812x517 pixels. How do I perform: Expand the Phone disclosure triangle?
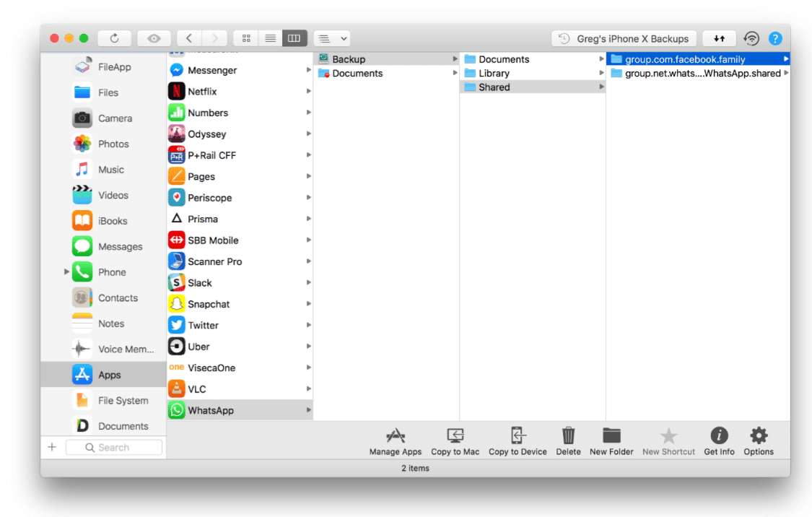(66, 271)
